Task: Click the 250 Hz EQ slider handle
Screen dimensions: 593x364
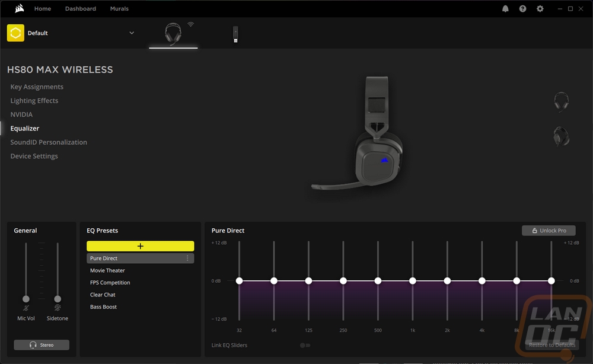Action: pyautogui.click(x=343, y=281)
